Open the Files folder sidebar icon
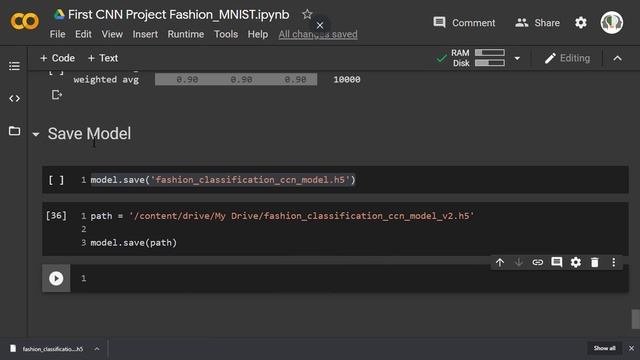The image size is (640, 360). tap(14, 131)
